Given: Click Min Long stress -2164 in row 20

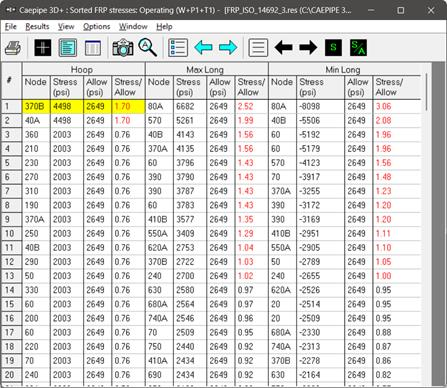Looking at the screenshot, I should coord(320,375).
